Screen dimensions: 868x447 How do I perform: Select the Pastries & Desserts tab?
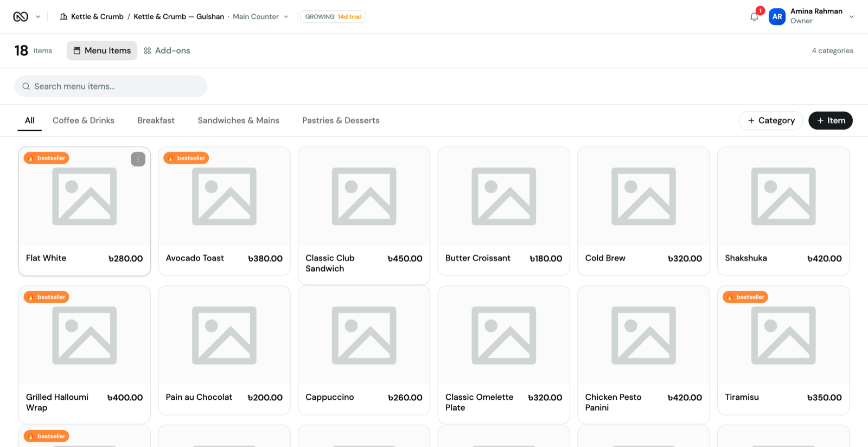[341, 120]
